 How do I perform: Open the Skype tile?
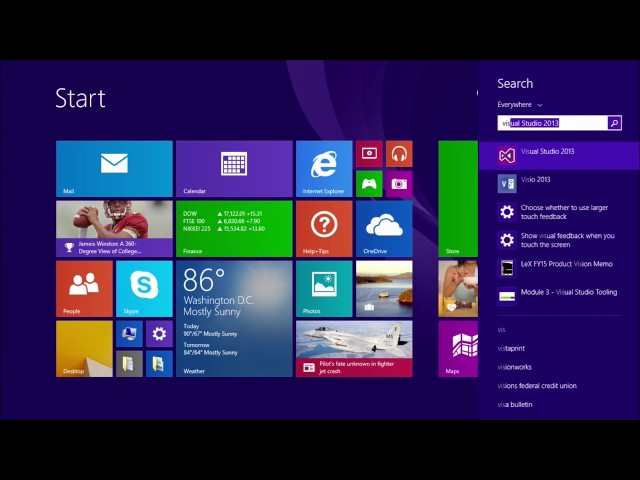coord(144,289)
